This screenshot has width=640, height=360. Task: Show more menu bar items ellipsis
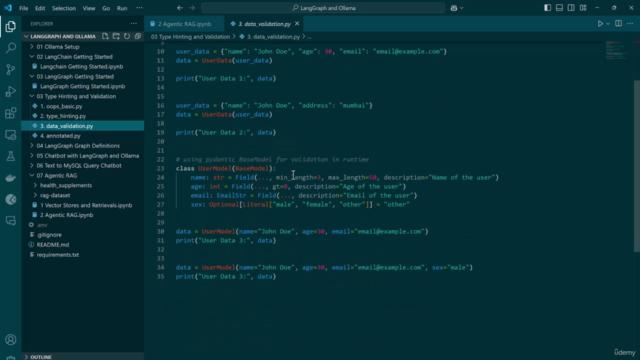pos(139,8)
